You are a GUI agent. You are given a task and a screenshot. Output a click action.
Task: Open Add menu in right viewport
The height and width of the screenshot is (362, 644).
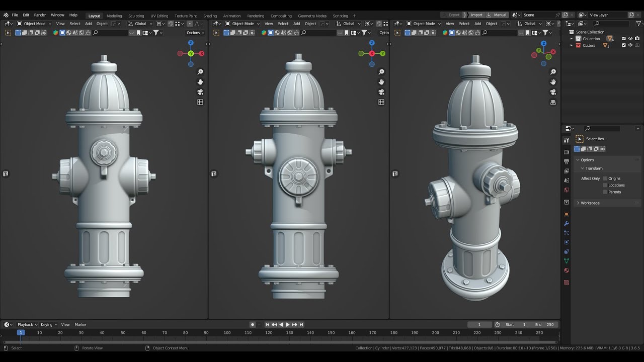477,24
